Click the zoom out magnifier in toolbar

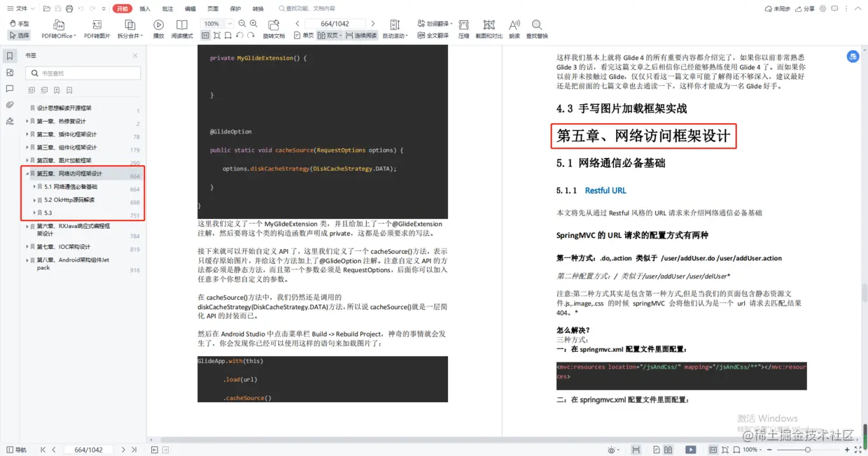click(242, 24)
